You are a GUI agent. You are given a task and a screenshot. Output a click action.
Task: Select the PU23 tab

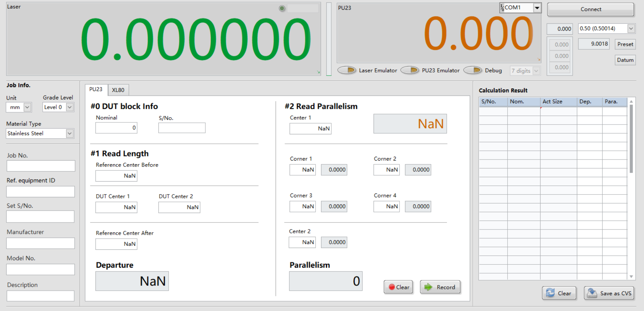96,90
